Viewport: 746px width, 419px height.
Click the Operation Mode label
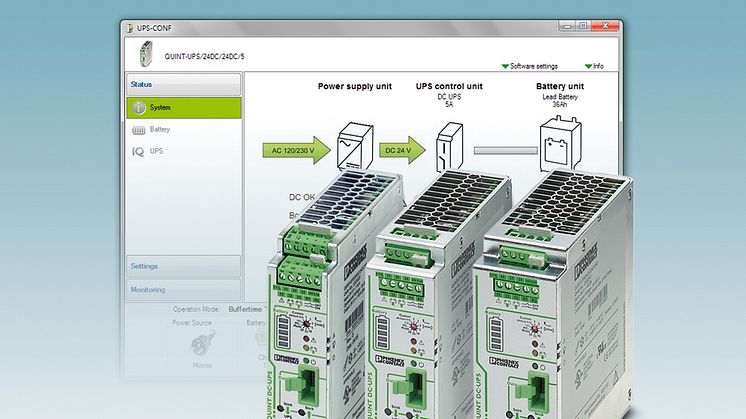196,309
